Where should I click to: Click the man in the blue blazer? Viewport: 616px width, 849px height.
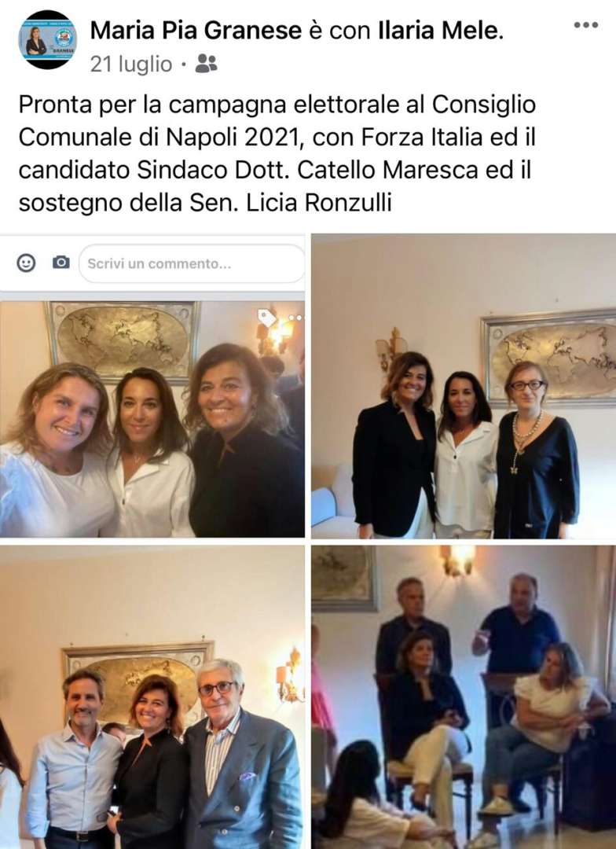coord(241,755)
